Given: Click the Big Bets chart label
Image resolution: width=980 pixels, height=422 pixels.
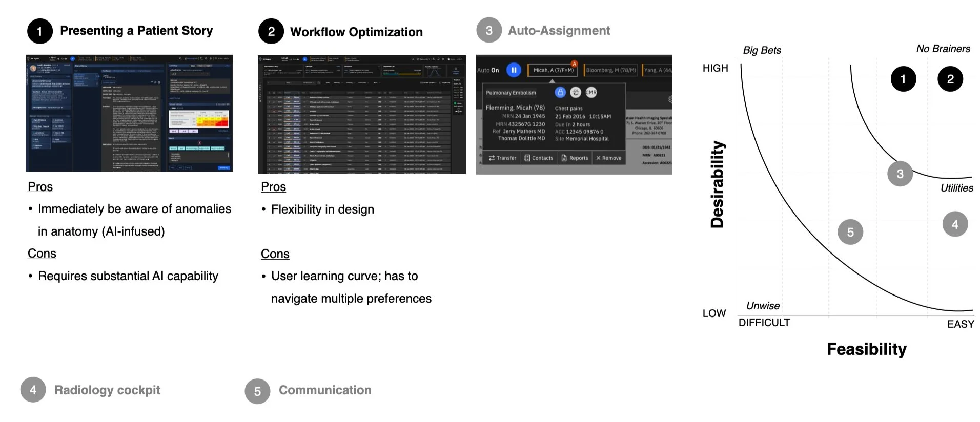Looking at the screenshot, I should 762,50.
